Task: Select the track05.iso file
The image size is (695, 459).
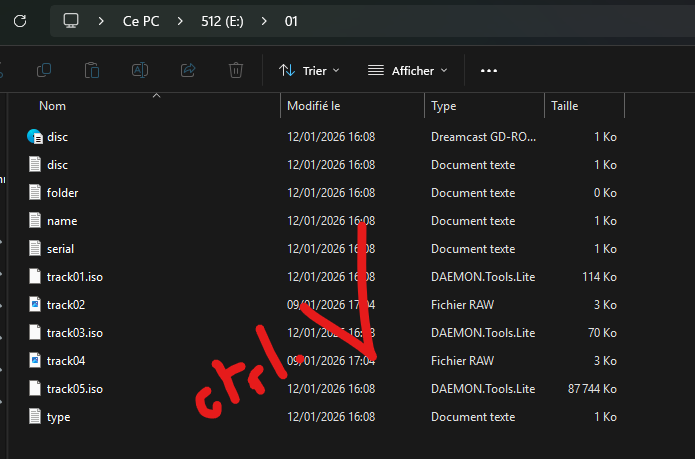Action: point(75,389)
